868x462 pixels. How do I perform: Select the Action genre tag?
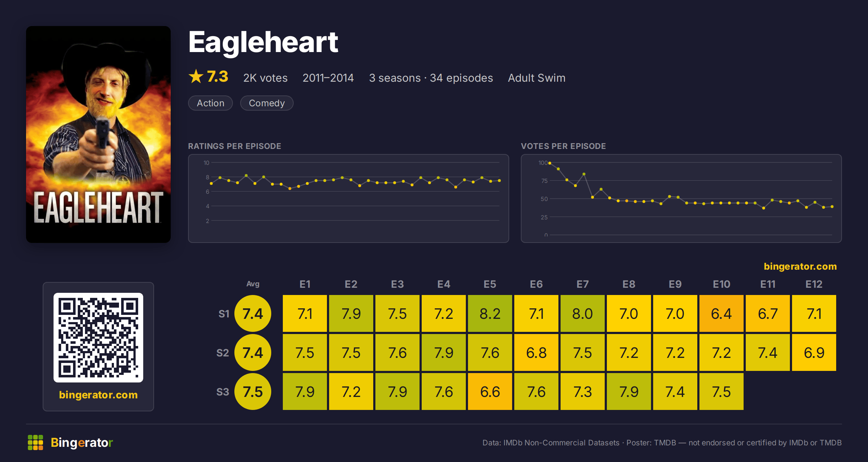(210, 103)
